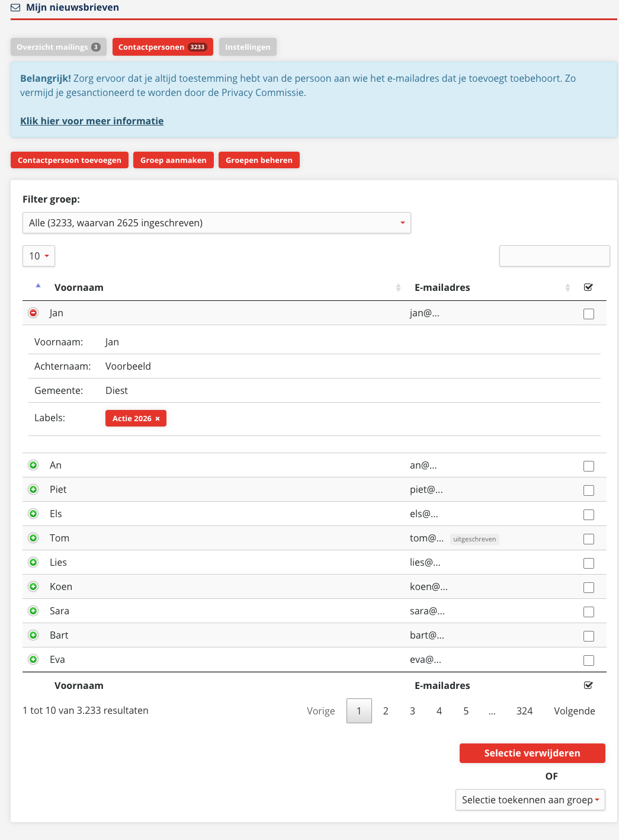Mark the checkbox for Lies
This screenshot has width=619, height=840.
pyautogui.click(x=589, y=563)
